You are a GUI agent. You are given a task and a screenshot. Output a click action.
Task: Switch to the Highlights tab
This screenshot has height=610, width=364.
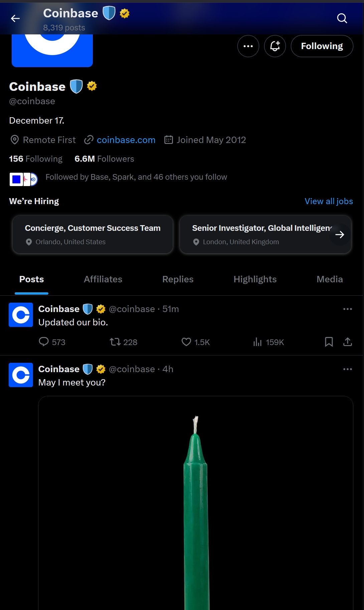255,279
